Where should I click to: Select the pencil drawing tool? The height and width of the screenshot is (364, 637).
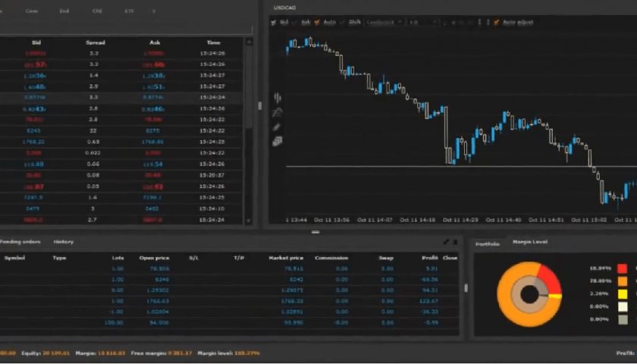[x=278, y=127]
